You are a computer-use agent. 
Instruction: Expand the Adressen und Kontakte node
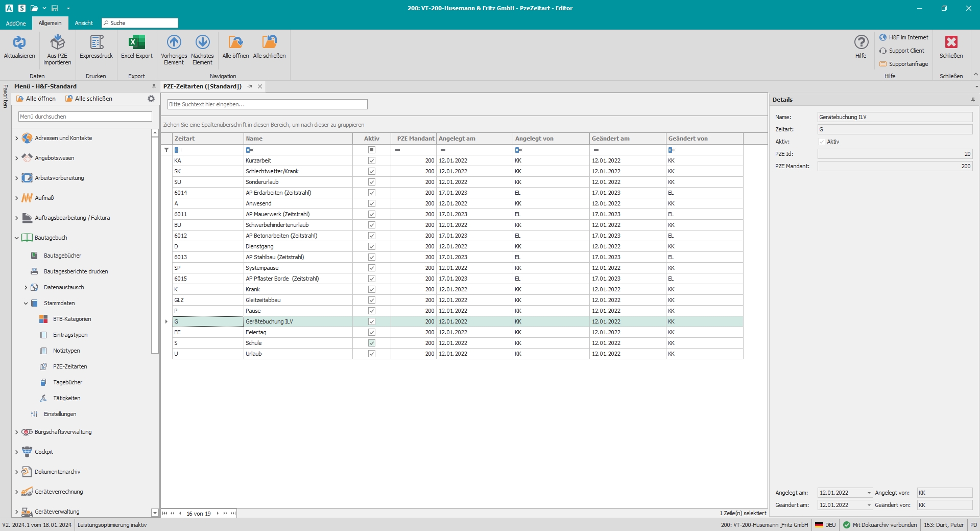click(x=16, y=138)
